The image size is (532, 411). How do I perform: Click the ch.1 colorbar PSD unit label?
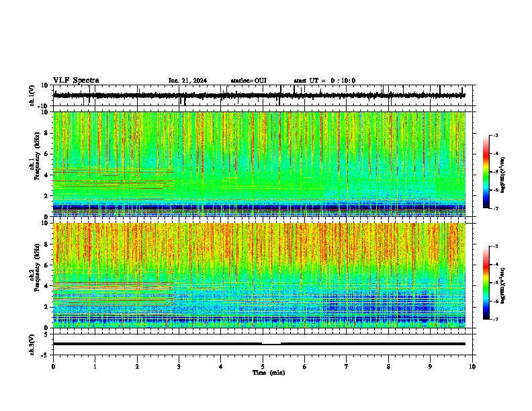[x=502, y=175]
